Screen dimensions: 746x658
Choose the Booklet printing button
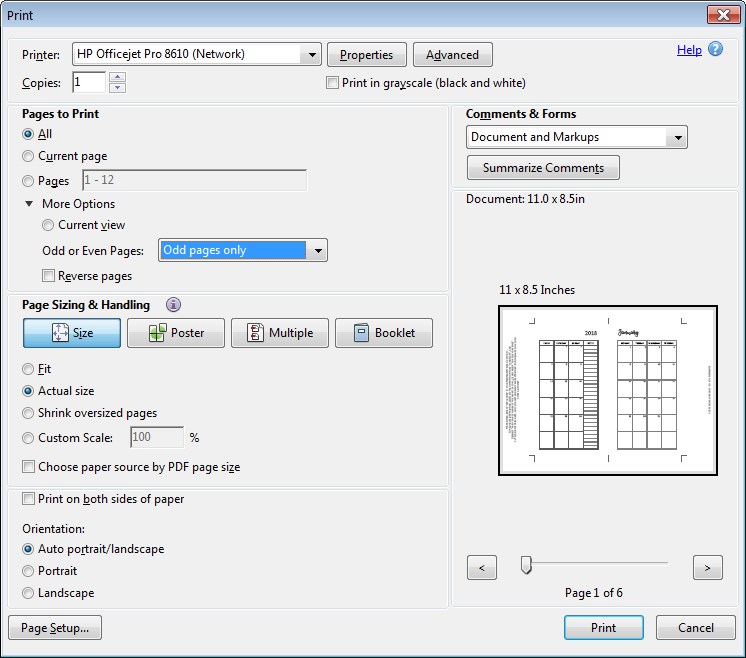coord(384,333)
